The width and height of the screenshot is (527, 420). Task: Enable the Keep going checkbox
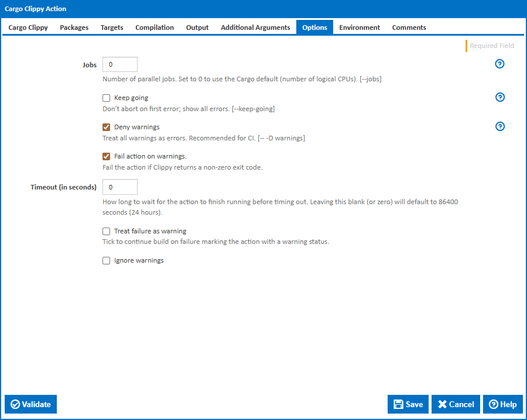tap(106, 98)
